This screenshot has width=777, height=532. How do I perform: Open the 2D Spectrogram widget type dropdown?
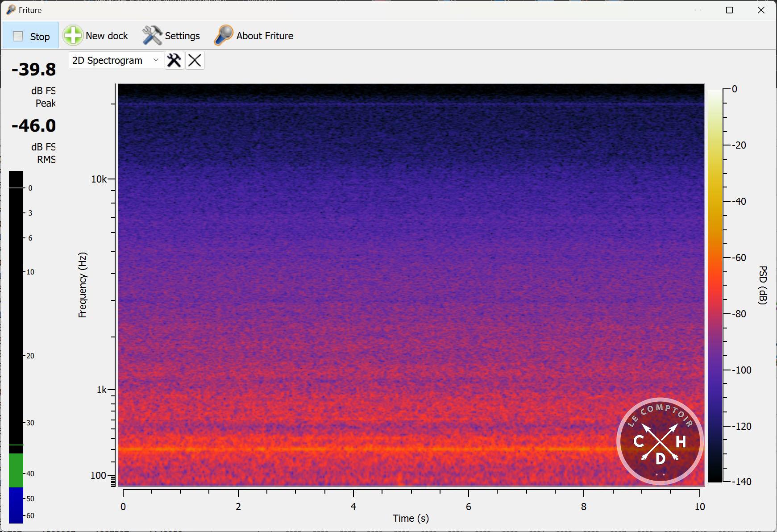click(115, 60)
